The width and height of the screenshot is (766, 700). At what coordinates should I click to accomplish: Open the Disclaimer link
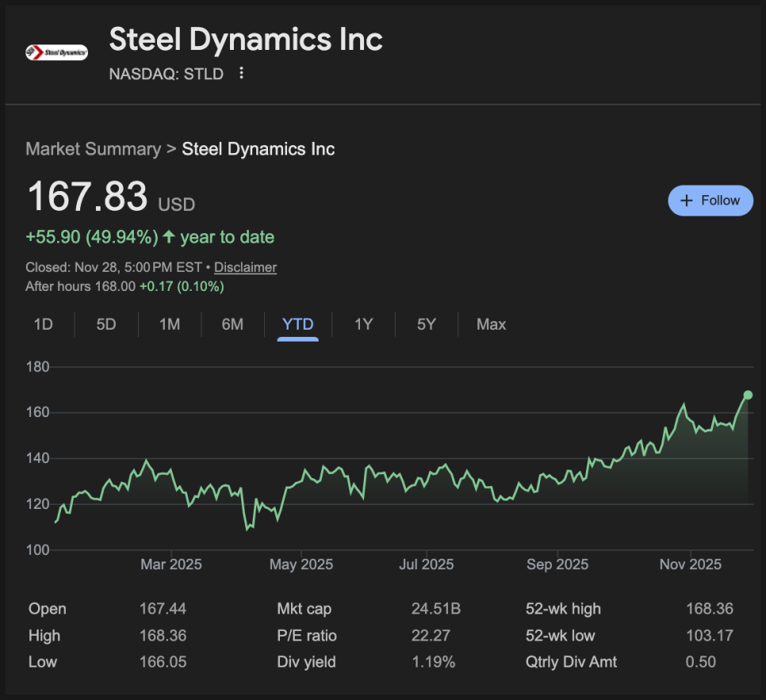tap(245, 267)
